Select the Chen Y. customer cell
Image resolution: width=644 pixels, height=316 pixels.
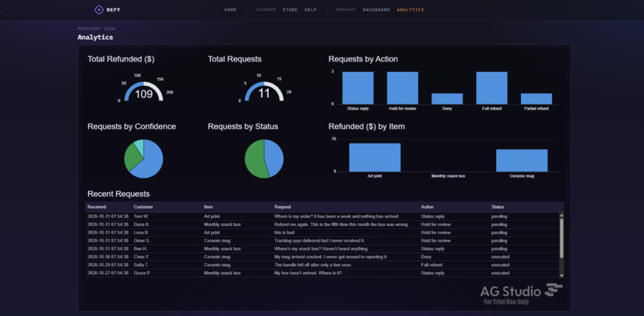point(141,257)
